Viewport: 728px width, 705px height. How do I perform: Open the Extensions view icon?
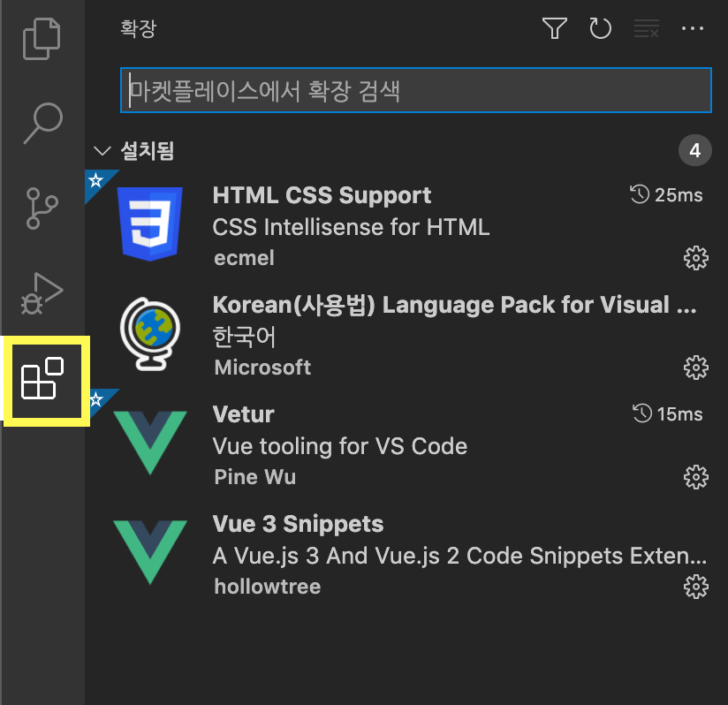(x=42, y=378)
